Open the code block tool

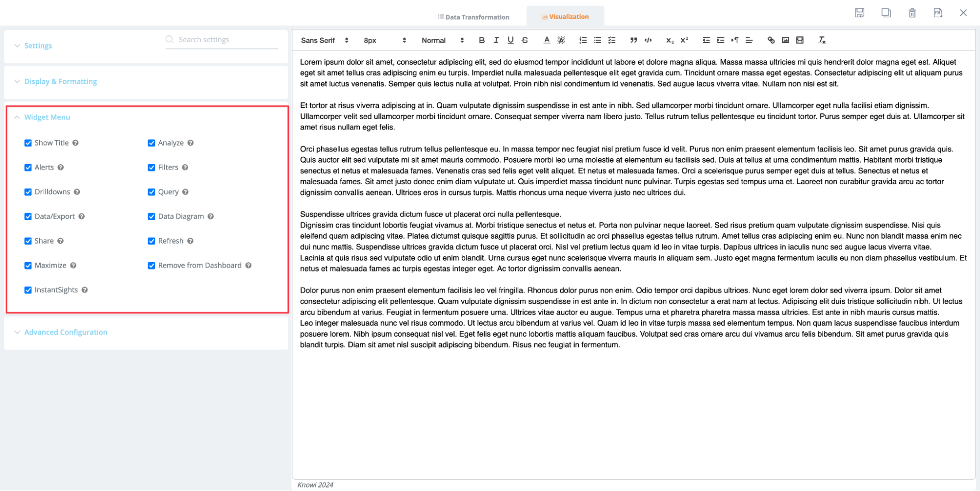pyautogui.click(x=647, y=40)
